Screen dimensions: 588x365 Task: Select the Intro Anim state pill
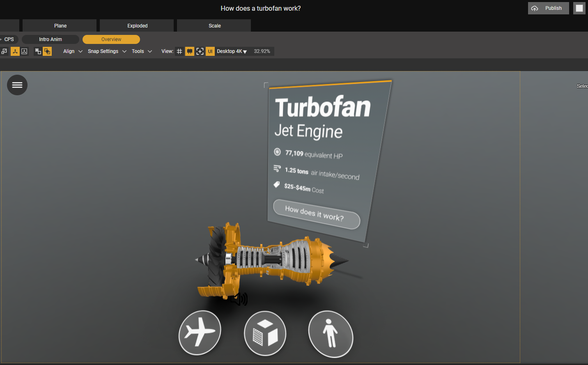pos(51,39)
